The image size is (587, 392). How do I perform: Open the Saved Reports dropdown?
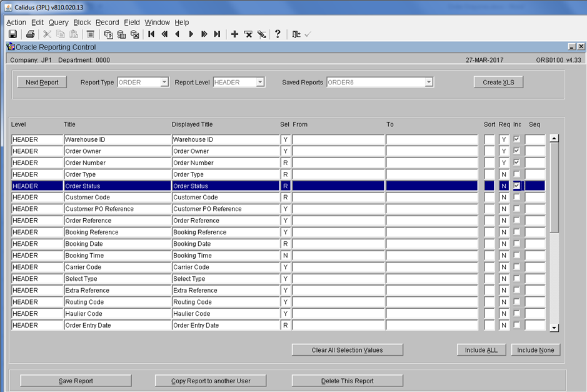coord(429,82)
